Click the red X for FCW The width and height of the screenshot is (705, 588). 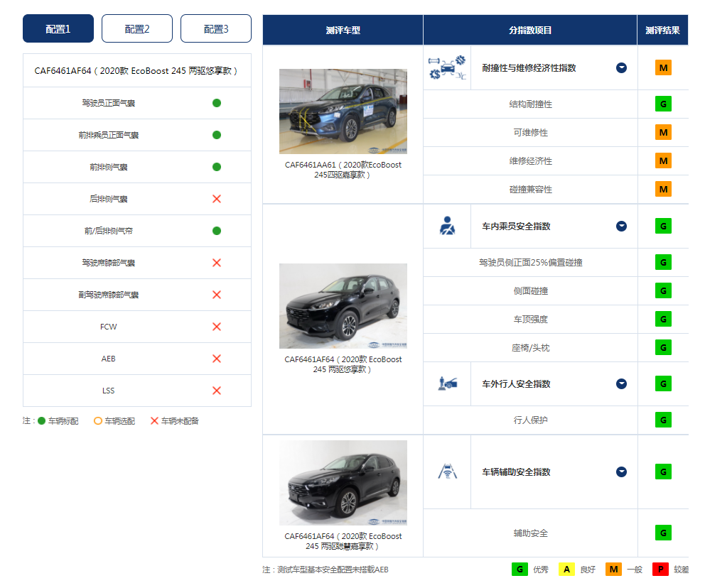pyautogui.click(x=217, y=327)
